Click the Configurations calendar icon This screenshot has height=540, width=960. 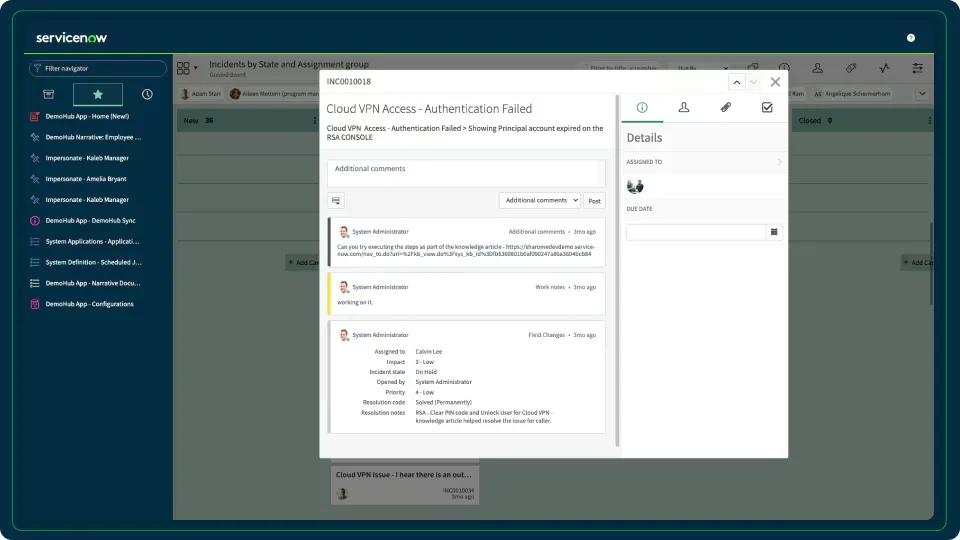[x=35, y=304]
